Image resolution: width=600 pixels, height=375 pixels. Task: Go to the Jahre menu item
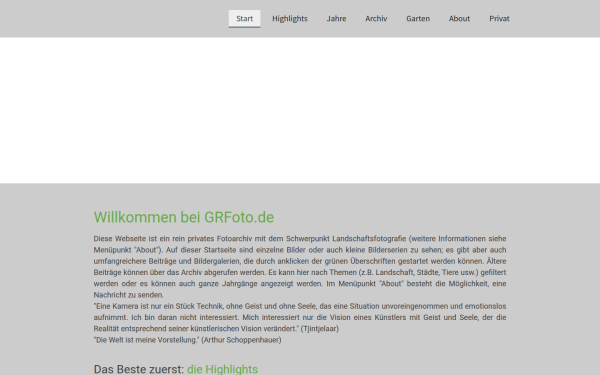(x=336, y=19)
